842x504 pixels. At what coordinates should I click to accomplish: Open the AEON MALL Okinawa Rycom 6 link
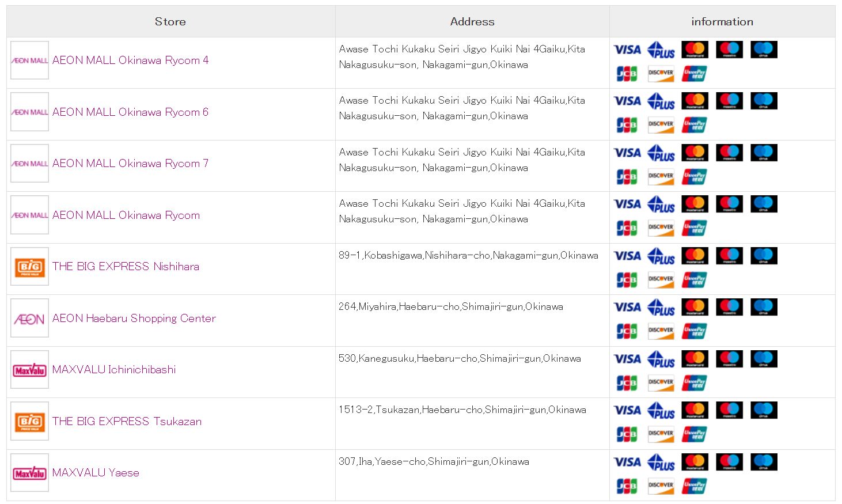coord(131,112)
